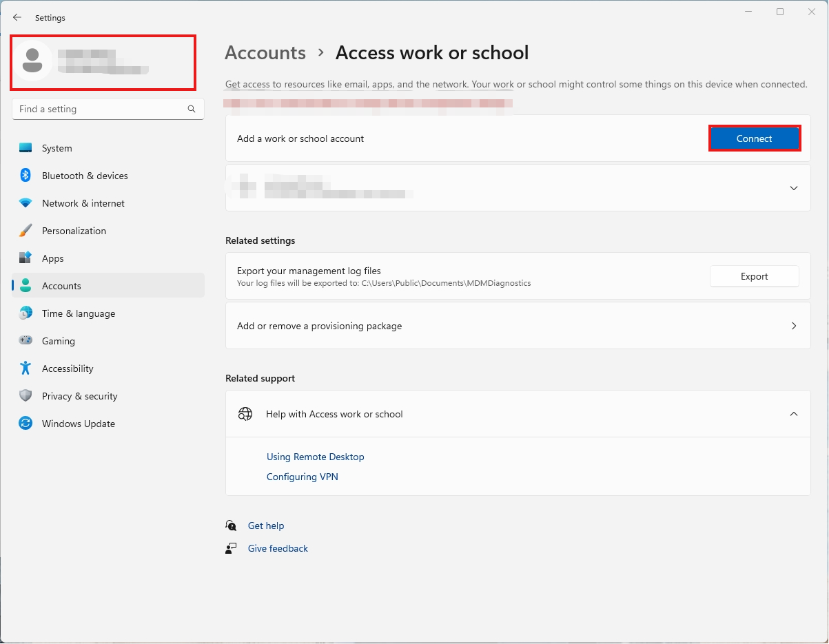Image resolution: width=829 pixels, height=644 pixels.
Task: Minimize the Settings window
Action: (748, 12)
